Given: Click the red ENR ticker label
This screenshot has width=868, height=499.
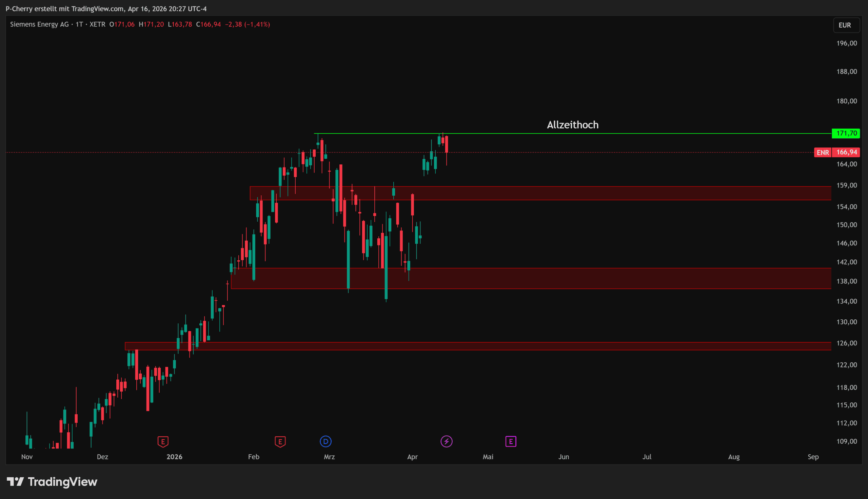Looking at the screenshot, I should coord(823,153).
